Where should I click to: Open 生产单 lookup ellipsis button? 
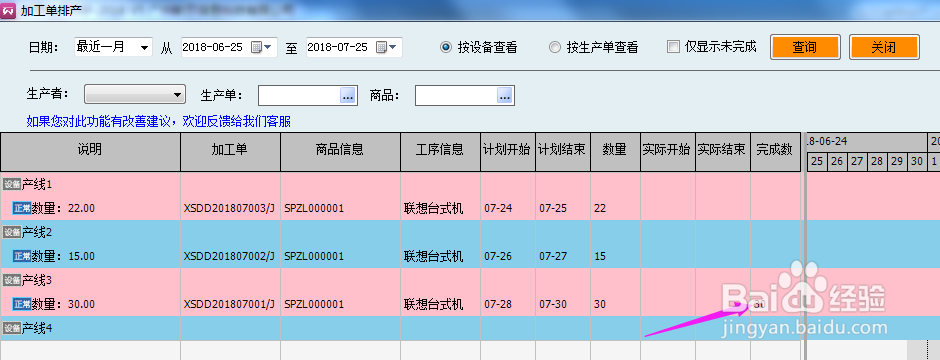(348, 95)
